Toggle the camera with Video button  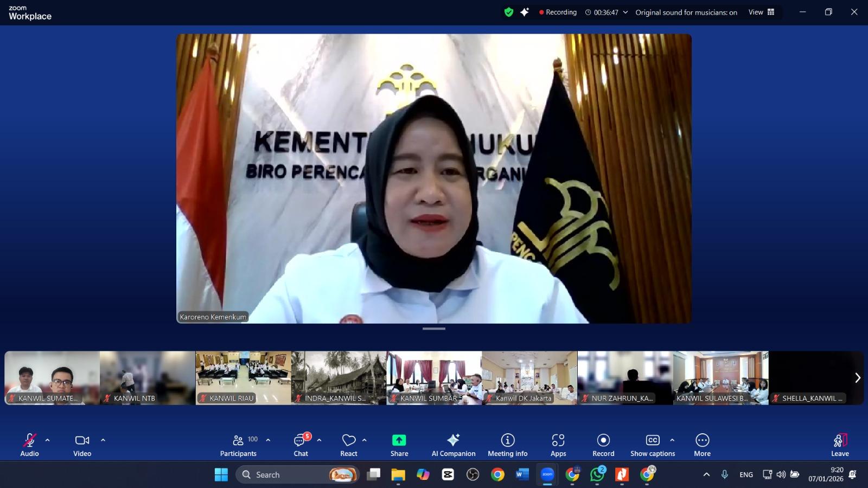coord(82,445)
